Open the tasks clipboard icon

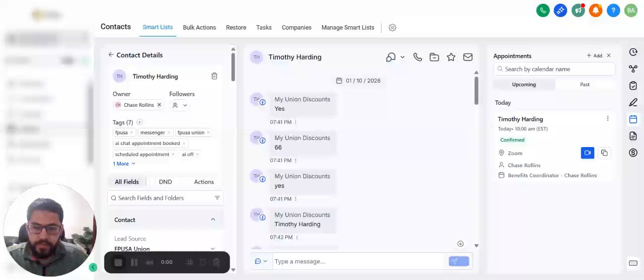click(633, 86)
